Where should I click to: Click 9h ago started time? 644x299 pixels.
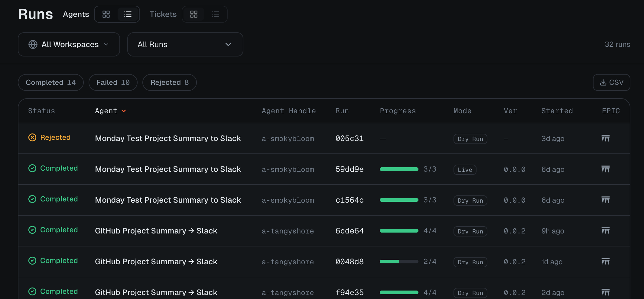click(553, 231)
